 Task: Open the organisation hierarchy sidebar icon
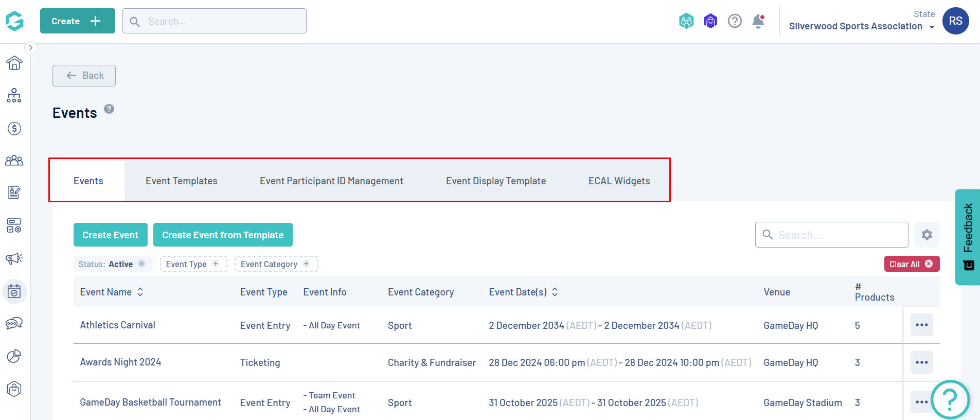tap(14, 95)
